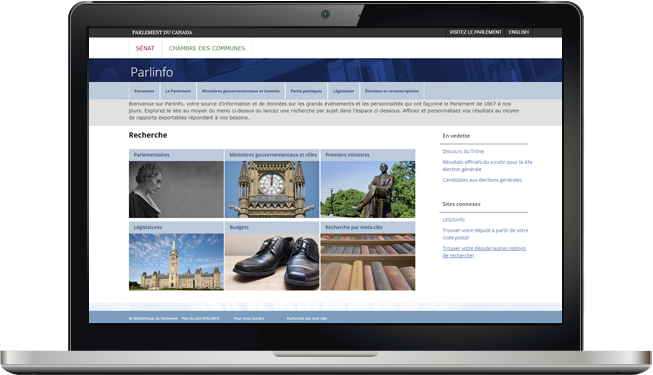Screen dimensions: 653x375
Task: Open the Législation menu
Action: click(x=343, y=91)
